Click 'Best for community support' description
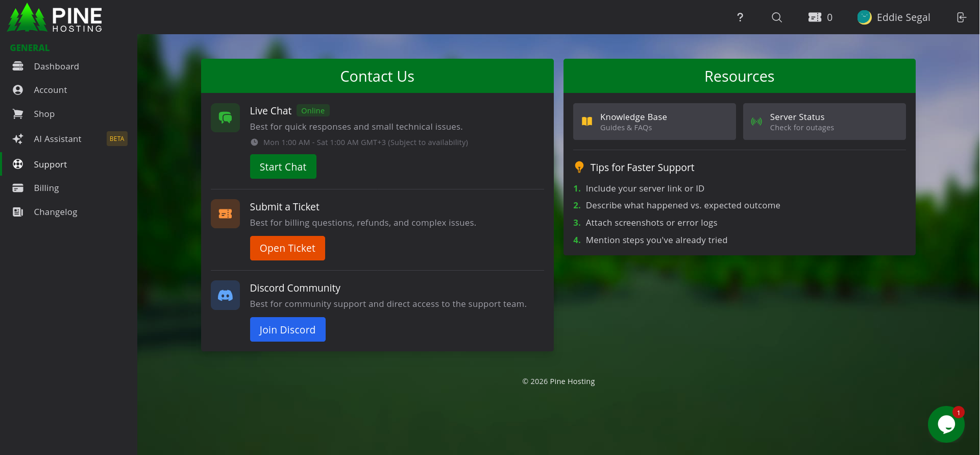 tap(388, 304)
